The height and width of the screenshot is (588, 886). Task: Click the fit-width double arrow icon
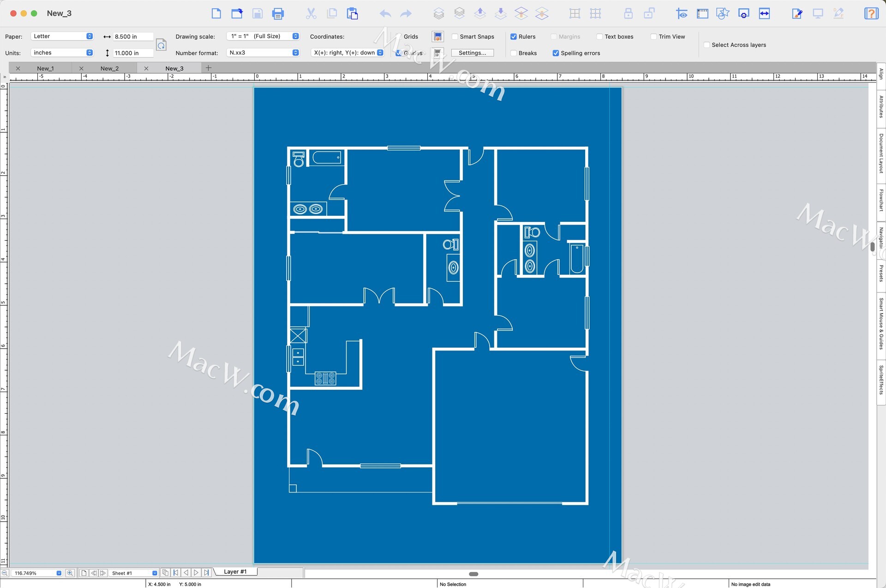click(x=764, y=14)
